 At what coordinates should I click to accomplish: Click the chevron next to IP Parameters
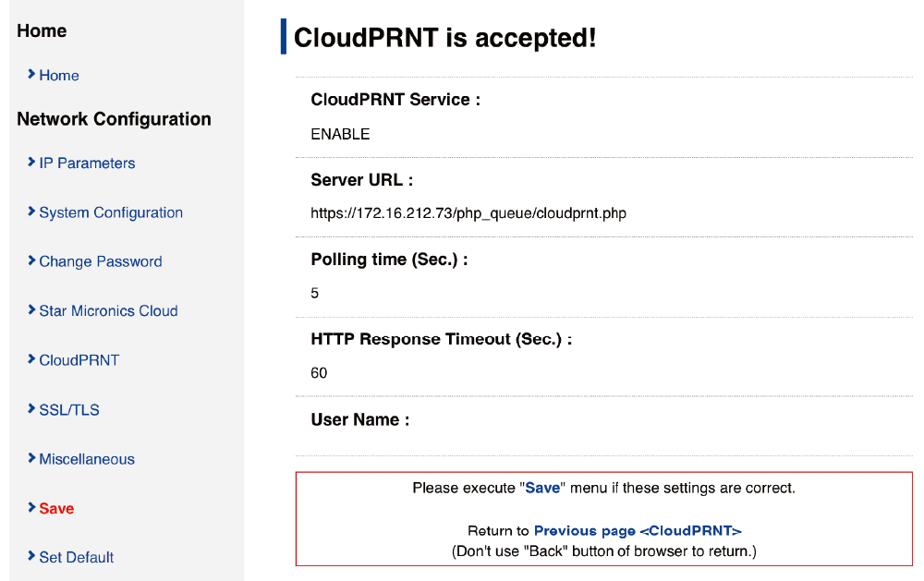(31, 163)
